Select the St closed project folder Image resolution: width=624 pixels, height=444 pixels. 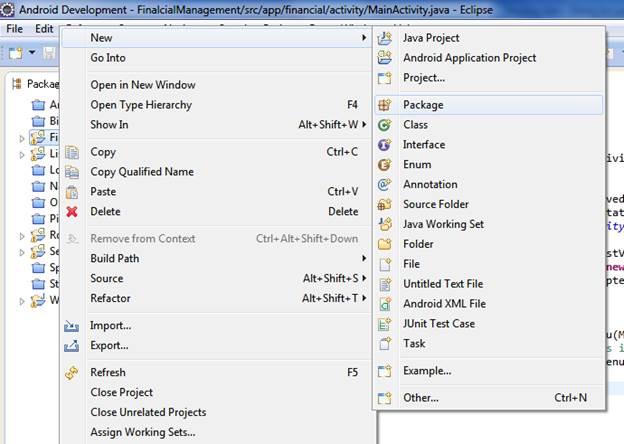(x=45, y=284)
